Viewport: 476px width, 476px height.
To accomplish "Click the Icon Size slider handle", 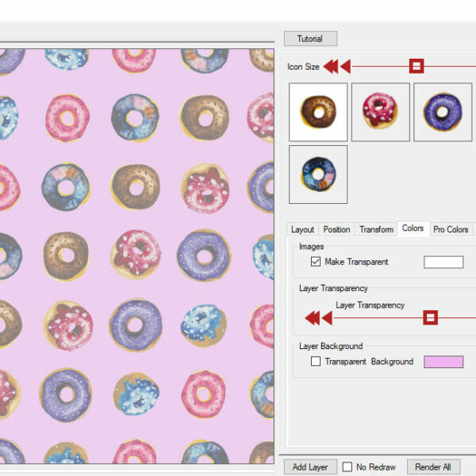I will pos(416,66).
